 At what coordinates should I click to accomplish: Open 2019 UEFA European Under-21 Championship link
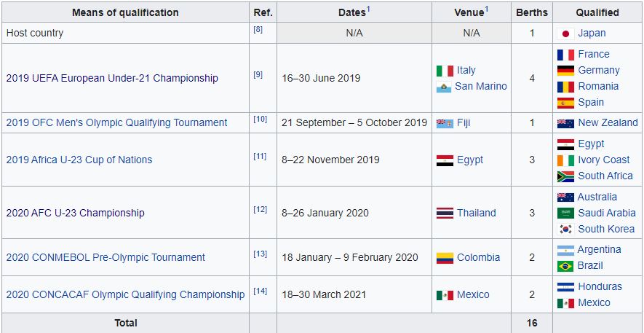tap(112, 78)
